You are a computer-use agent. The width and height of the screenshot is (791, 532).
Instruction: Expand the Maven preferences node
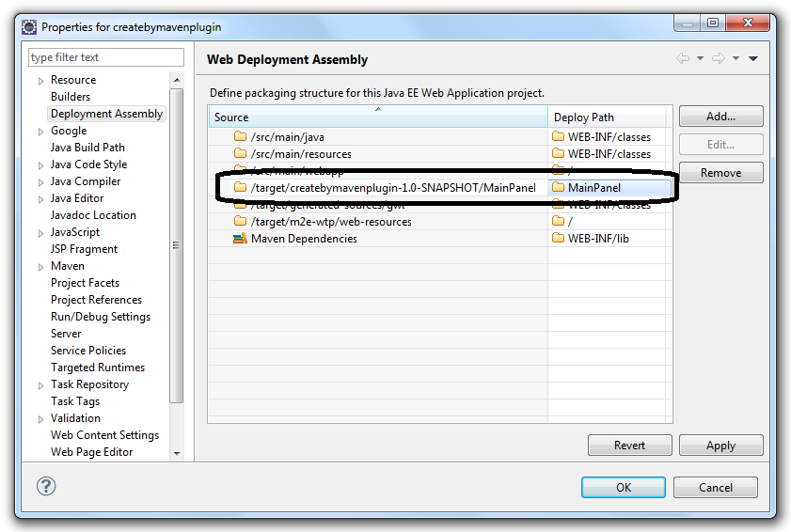tap(41, 267)
